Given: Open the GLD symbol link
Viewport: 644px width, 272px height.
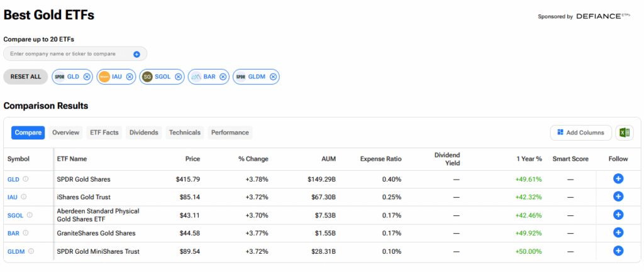Looking at the screenshot, I should [x=14, y=179].
